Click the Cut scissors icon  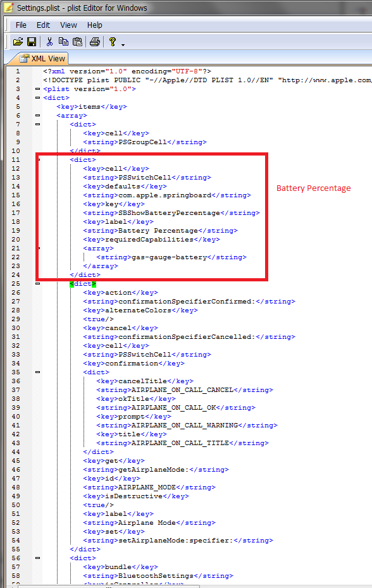pos(49,42)
